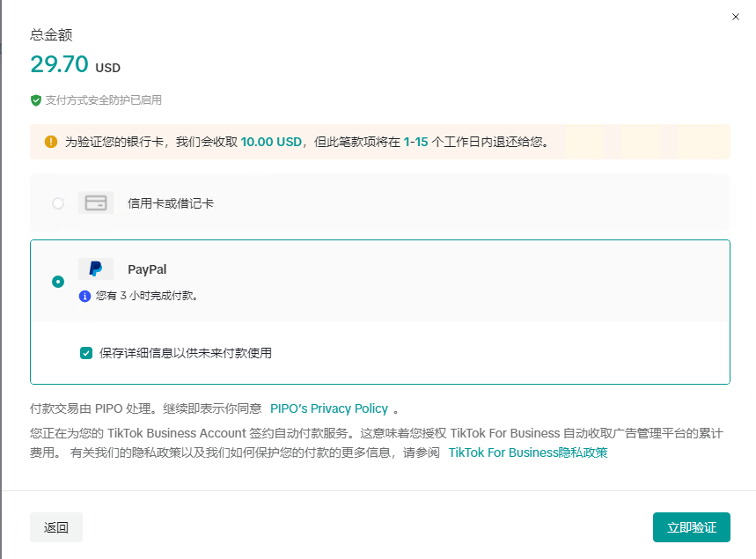Select the 信用卡或借记卡 radio button

tap(57, 202)
